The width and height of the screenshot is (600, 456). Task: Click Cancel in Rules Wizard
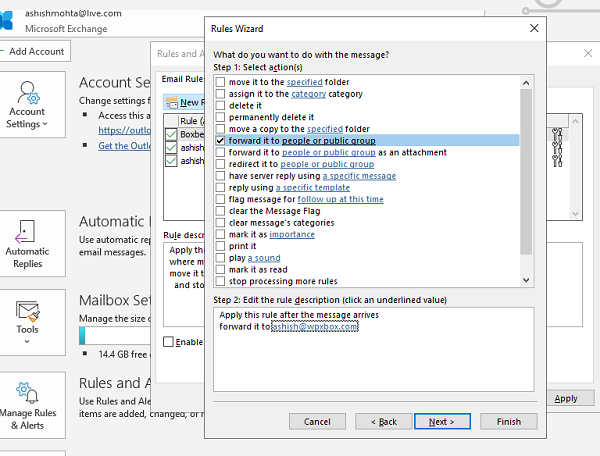coord(317,422)
